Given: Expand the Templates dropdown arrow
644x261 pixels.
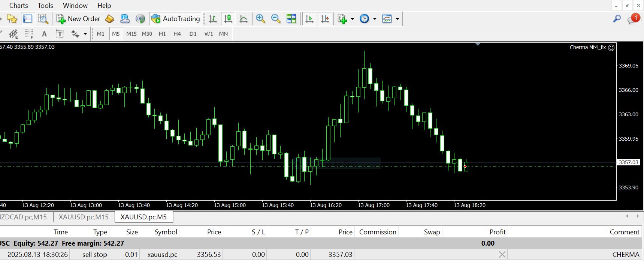Looking at the screenshot, I should click(x=397, y=19).
